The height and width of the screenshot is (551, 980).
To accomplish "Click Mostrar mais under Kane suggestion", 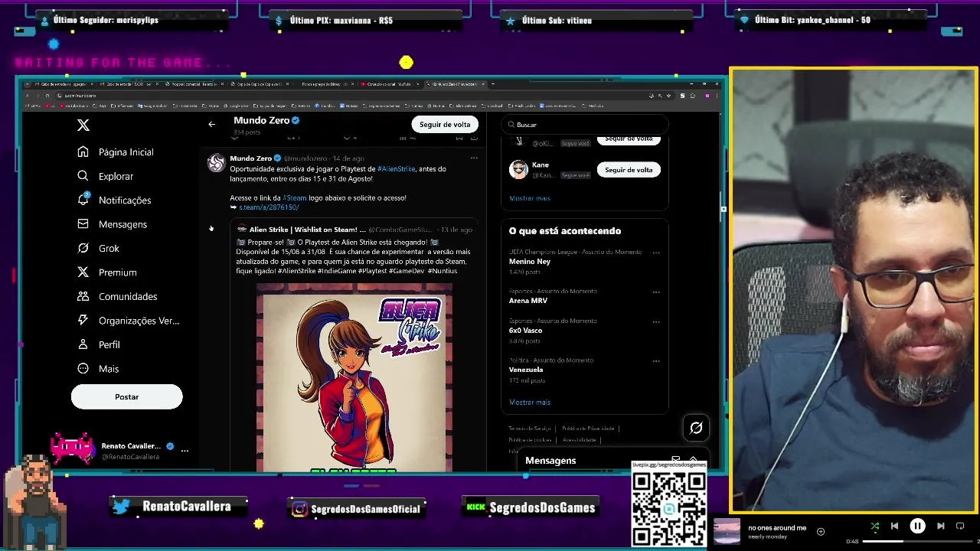I will 530,198.
